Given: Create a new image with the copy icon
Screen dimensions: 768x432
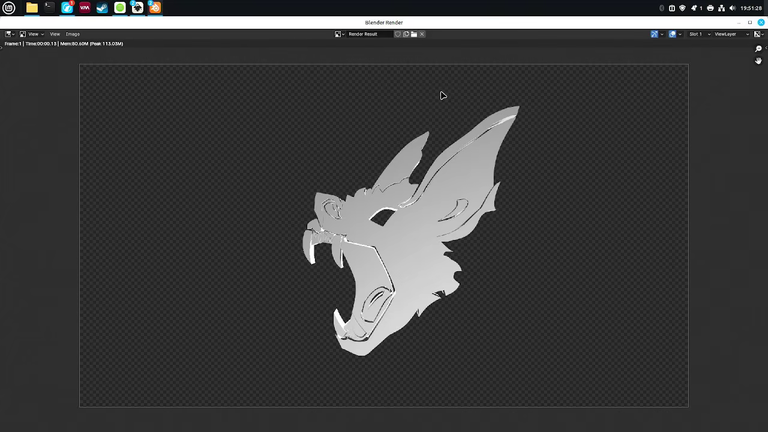Looking at the screenshot, I should pos(406,34).
